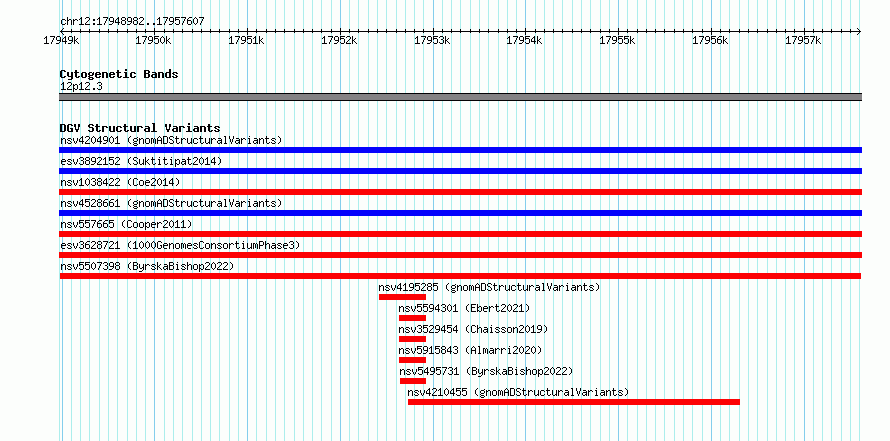
Task: Click the 17955k ruler tick label
Action: pos(618,41)
